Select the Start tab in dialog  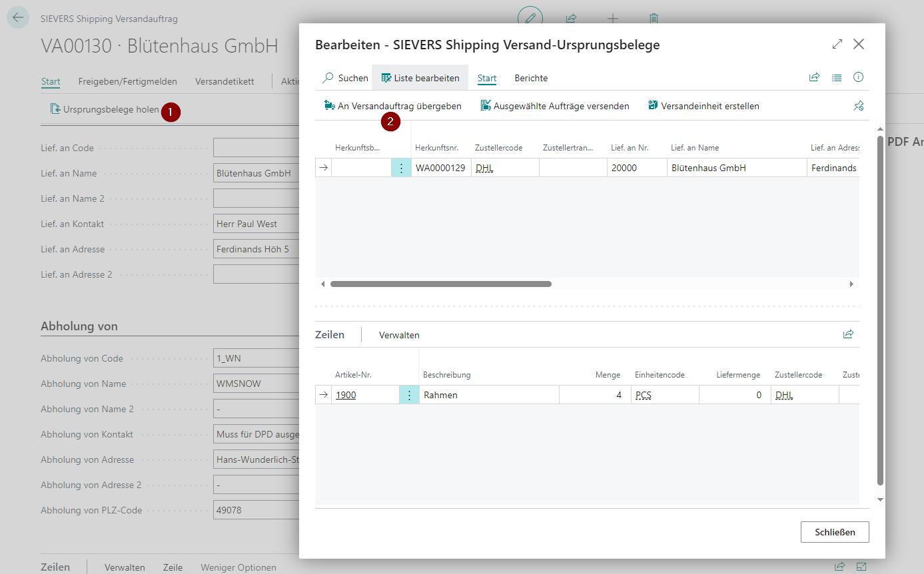coord(487,78)
